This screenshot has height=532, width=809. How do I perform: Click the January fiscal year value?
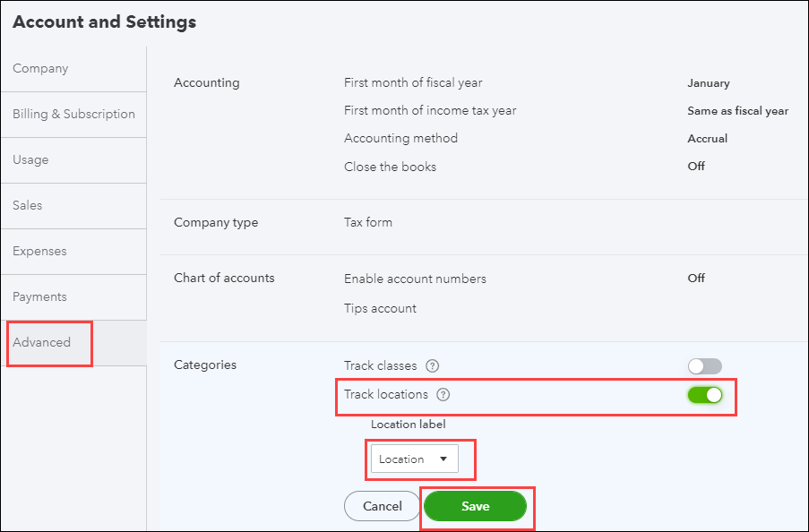point(709,83)
